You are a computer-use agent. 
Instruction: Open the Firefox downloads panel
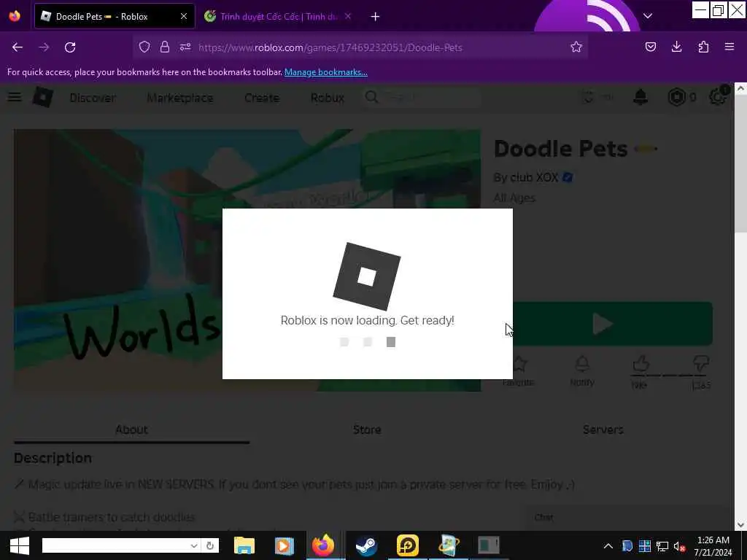pos(676,47)
